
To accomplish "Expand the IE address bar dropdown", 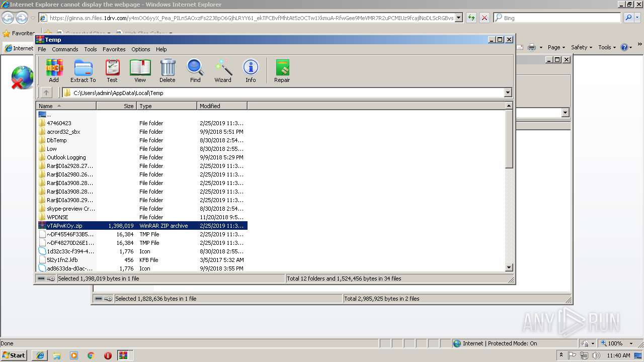I will 458,18.
